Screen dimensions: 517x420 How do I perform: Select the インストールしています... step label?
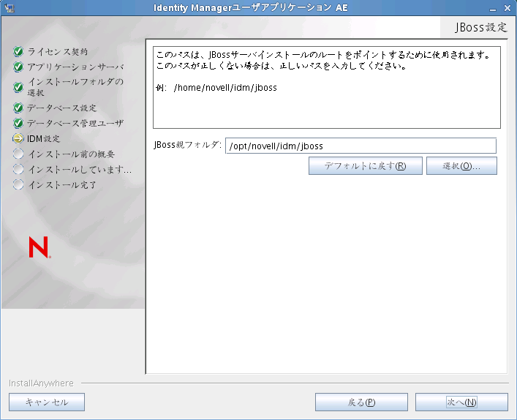point(80,169)
